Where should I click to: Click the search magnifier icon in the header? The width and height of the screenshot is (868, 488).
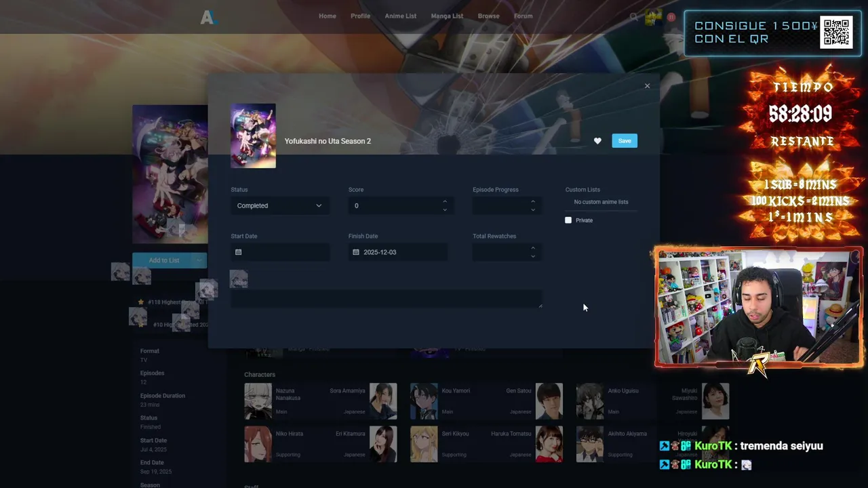pos(633,17)
